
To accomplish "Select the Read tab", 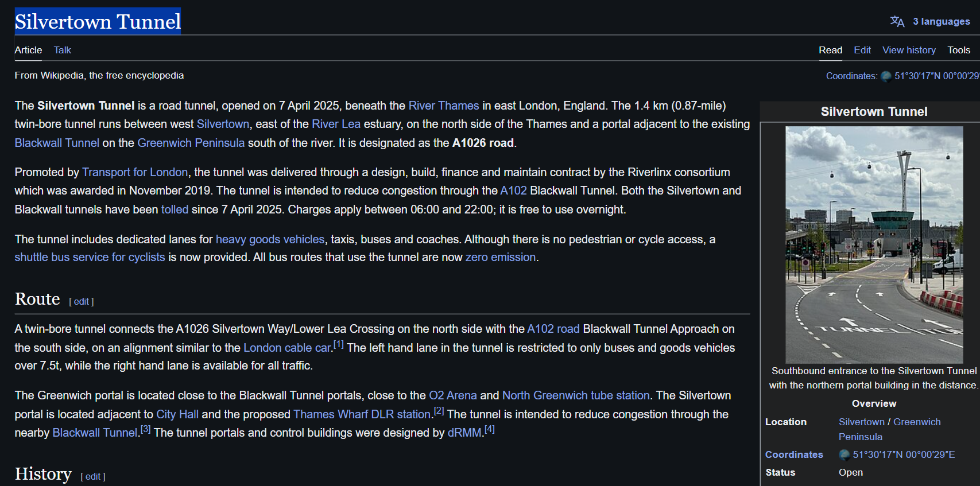I will pyautogui.click(x=830, y=50).
